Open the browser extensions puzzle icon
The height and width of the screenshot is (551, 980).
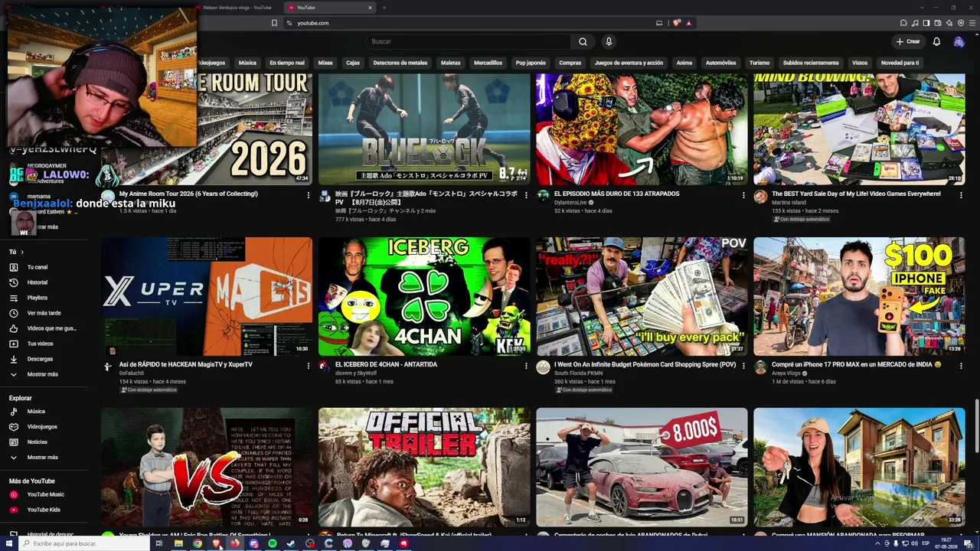coord(903,23)
